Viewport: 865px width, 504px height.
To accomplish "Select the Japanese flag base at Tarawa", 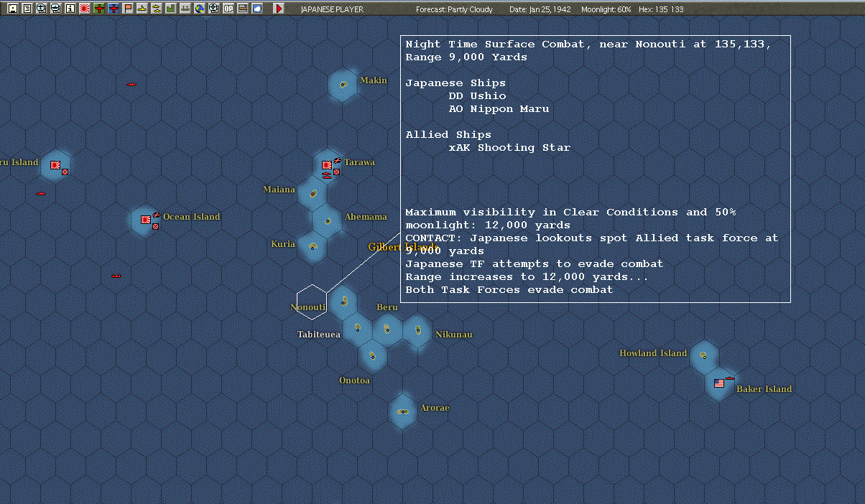I will [327, 165].
